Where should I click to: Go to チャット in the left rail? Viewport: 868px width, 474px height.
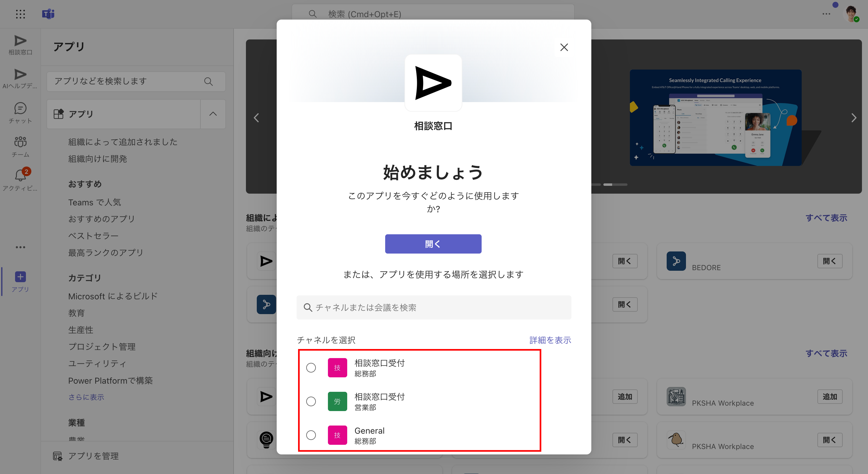pos(20,113)
